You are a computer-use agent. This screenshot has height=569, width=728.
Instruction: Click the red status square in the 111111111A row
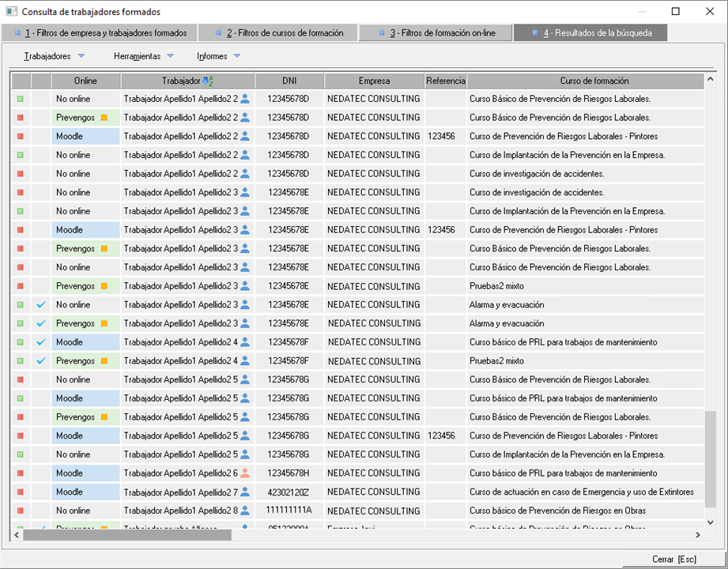coord(21,511)
